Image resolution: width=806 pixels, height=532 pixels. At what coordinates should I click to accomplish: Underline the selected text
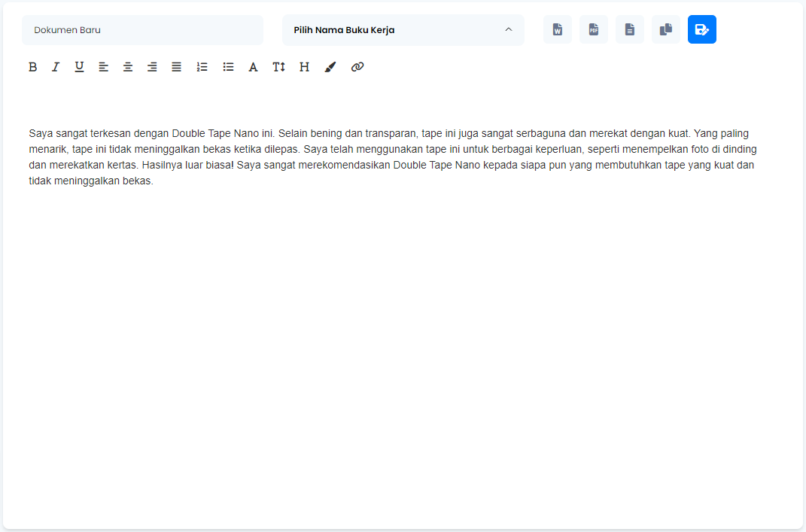click(79, 67)
